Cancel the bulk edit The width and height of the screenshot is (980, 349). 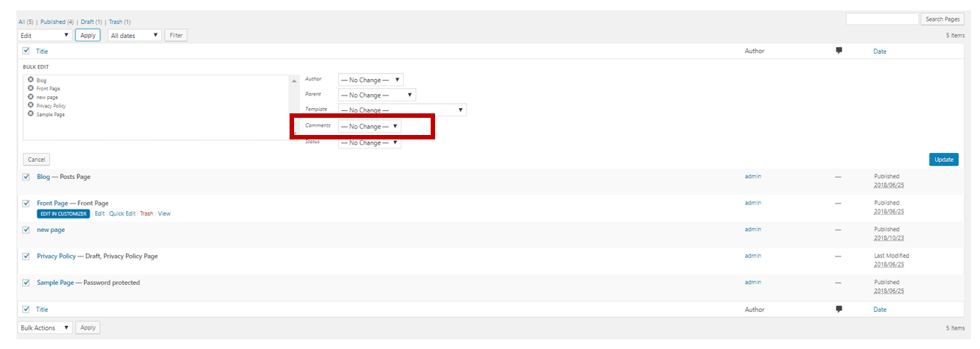pyautogui.click(x=37, y=160)
